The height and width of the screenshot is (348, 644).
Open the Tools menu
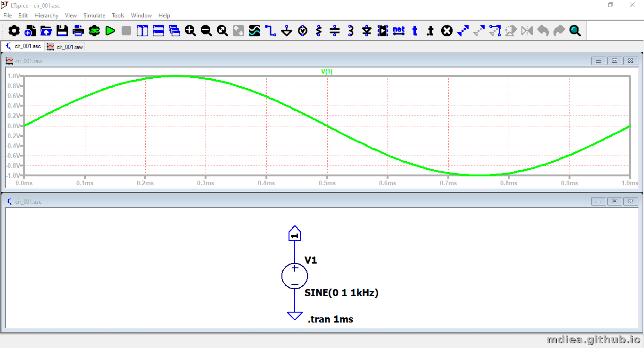tap(118, 16)
